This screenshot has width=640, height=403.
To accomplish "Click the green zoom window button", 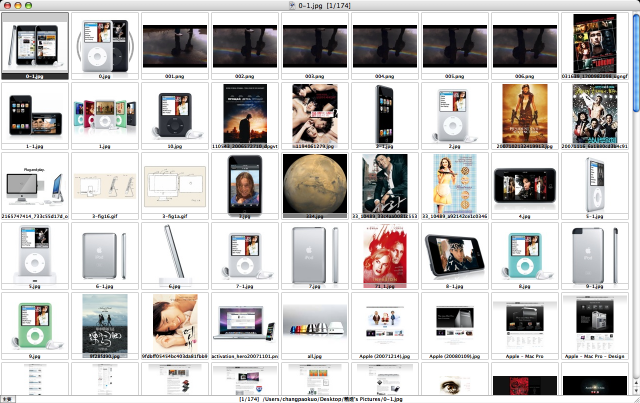I will pyautogui.click(x=28, y=5).
